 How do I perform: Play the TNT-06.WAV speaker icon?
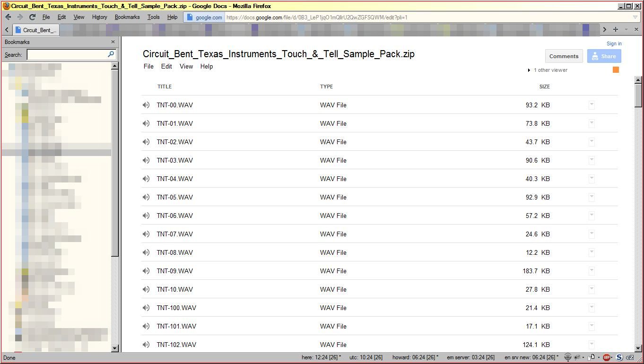(x=146, y=216)
